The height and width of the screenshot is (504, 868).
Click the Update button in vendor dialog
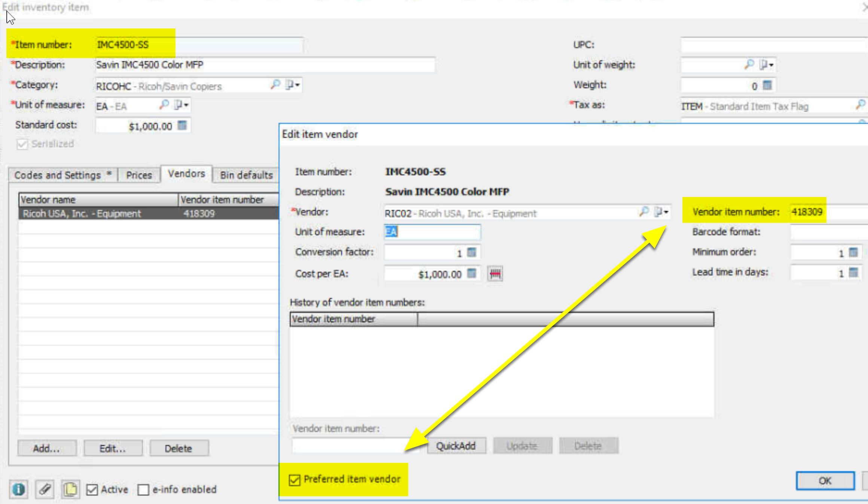coord(522,446)
